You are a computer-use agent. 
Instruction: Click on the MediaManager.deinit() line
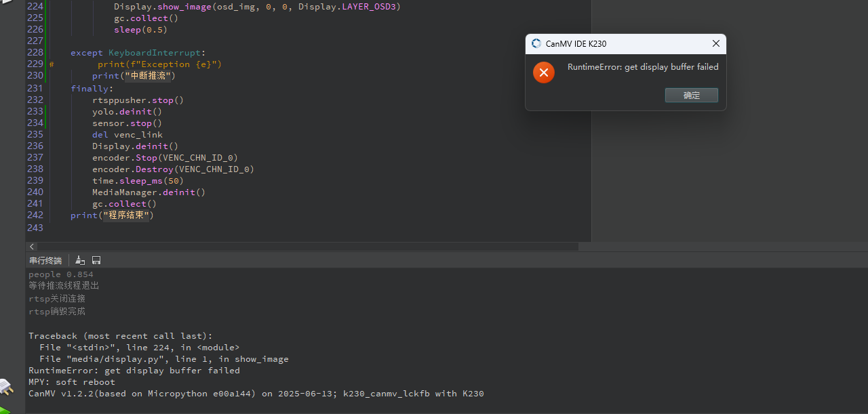click(x=149, y=192)
